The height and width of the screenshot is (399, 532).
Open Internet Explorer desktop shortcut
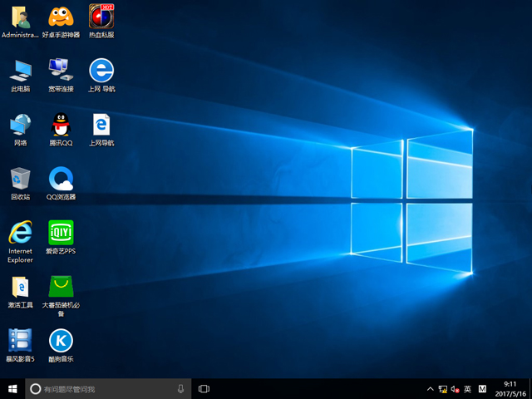(x=20, y=233)
